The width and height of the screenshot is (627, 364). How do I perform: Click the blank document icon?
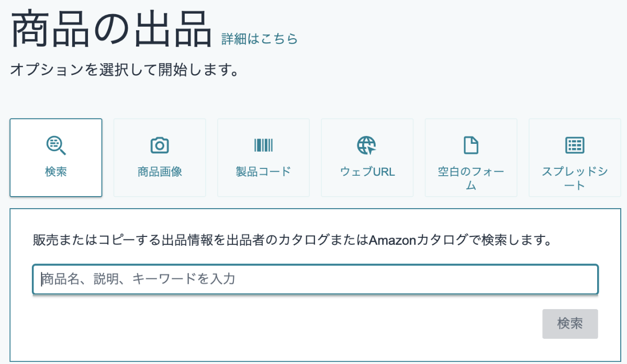click(471, 145)
